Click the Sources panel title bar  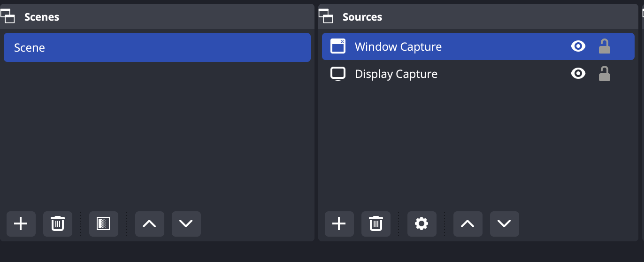pyautogui.click(x=478, y=17)
